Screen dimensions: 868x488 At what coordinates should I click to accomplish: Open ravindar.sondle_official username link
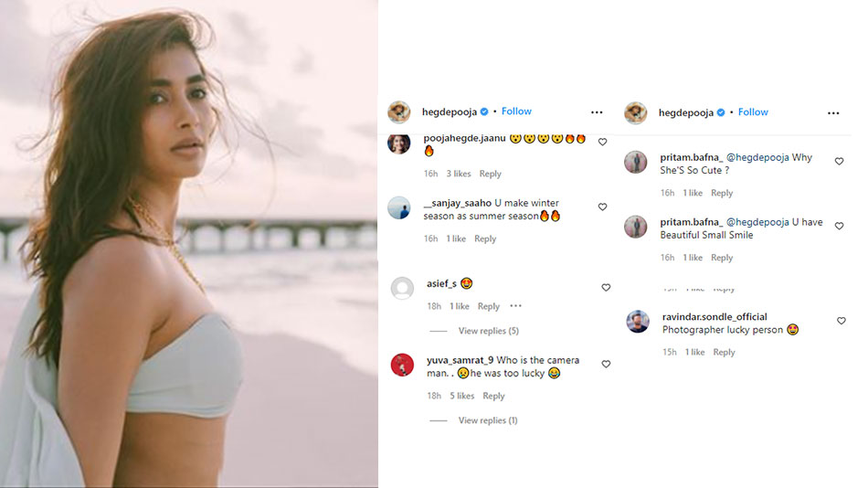(715, 317)
